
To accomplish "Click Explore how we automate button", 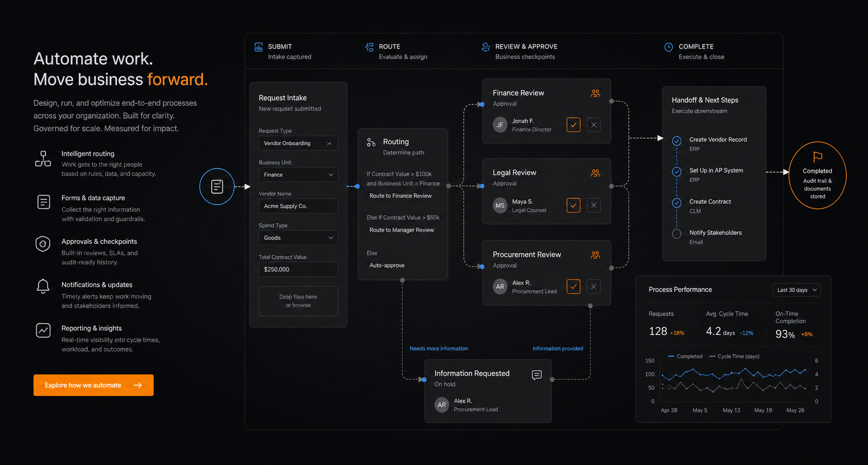I will (x=93, y=385).
